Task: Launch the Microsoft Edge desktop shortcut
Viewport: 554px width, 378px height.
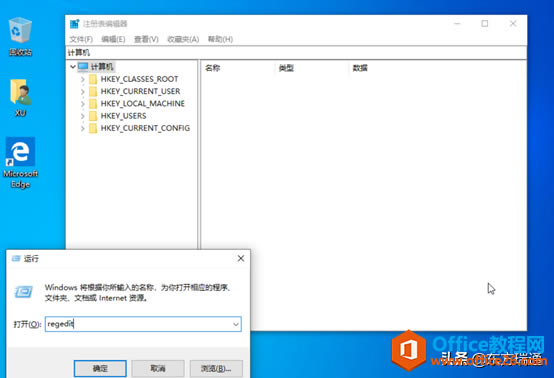Action: [x=20, y=163]
